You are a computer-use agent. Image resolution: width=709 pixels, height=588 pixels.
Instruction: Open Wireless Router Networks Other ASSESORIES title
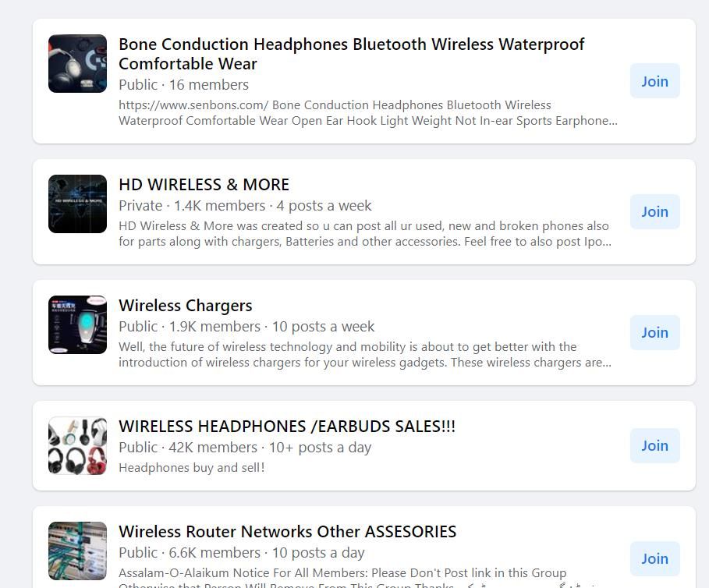pyautogui.click(x=288, y=532)
